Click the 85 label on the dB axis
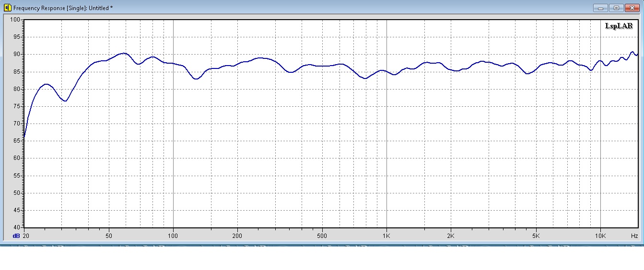This screenshot has height=270, width=644. point(18,72)
